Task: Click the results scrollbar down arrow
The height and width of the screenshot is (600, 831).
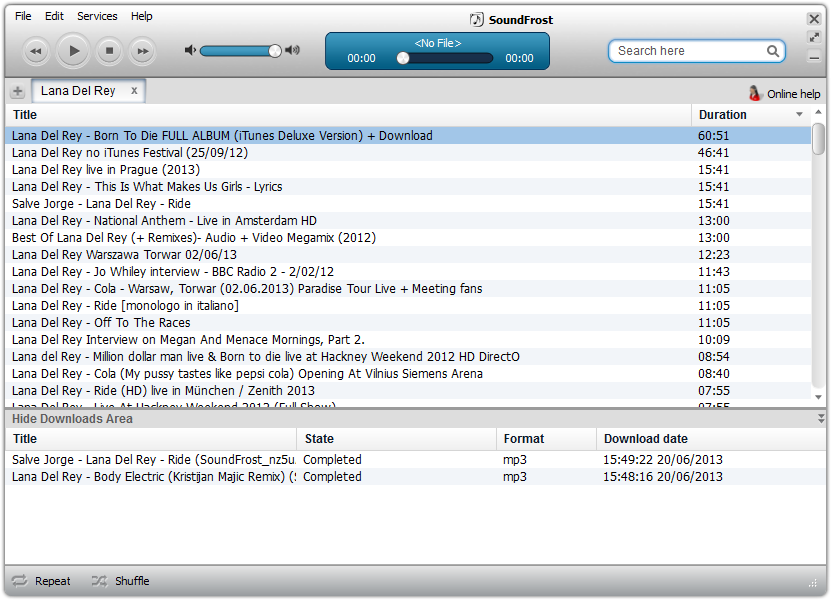Action: click(818, 397)
